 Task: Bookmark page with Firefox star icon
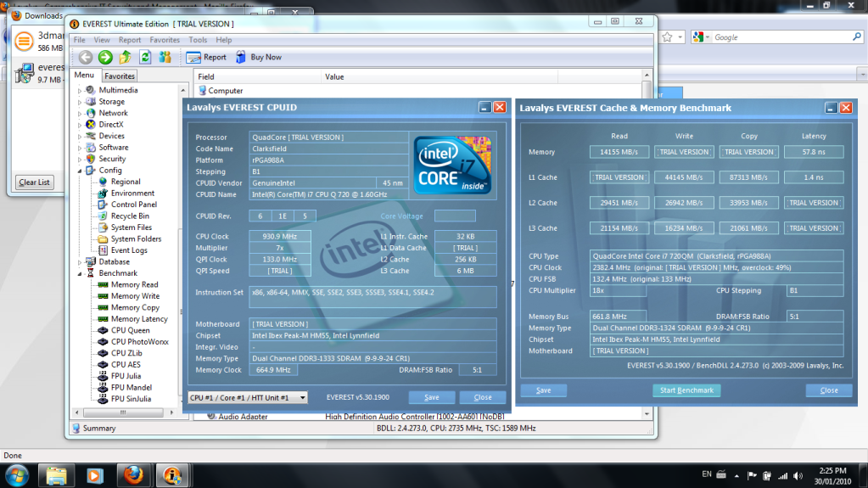(667, 37)
